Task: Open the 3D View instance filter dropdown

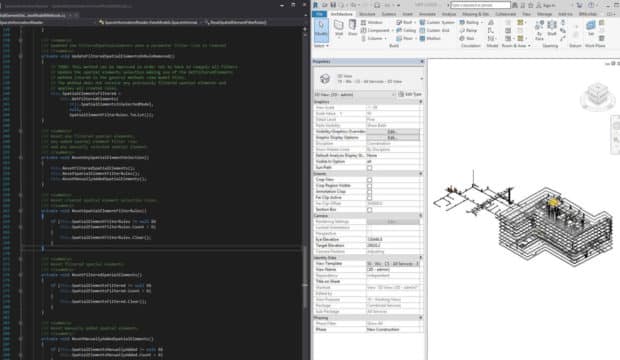Action: click(x=355, y=95)
